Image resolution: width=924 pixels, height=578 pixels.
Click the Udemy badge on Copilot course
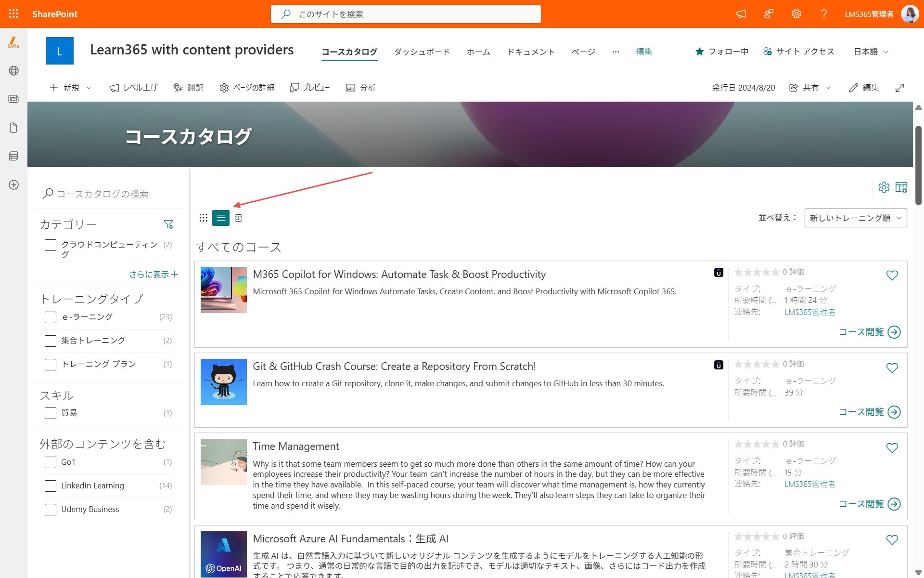tap(719, 273)
